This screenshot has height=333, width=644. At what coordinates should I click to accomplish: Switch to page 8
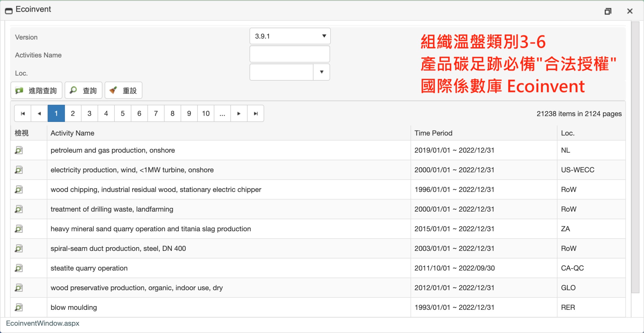click(172, 113)
